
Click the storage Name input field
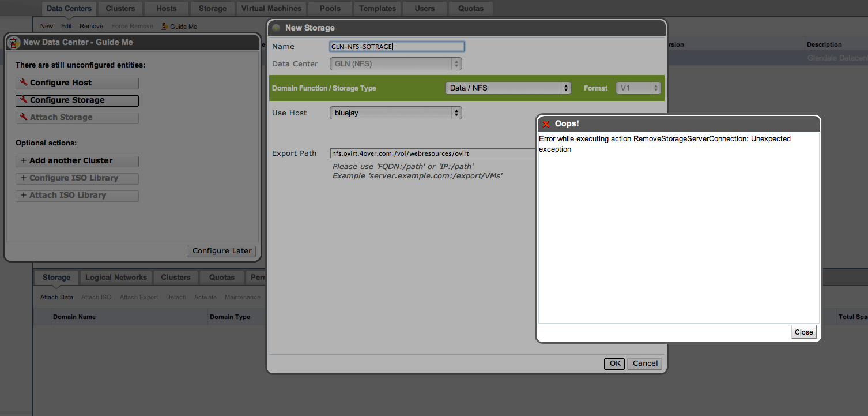point(397,47)
